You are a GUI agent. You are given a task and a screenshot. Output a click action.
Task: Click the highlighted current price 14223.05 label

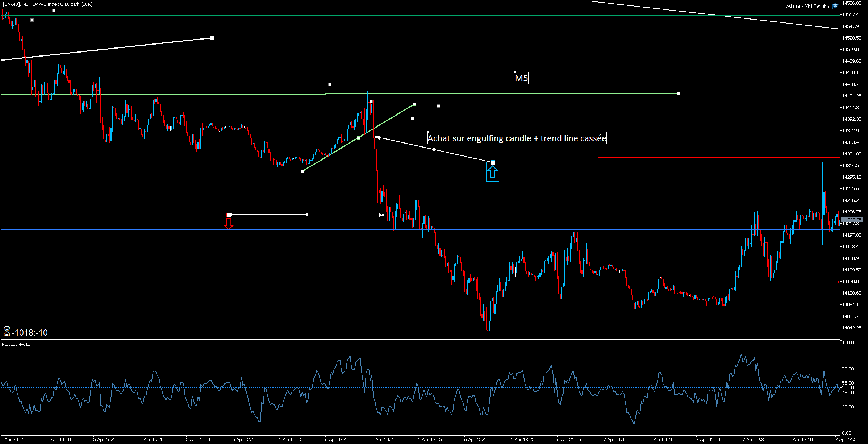coord(852,220)
